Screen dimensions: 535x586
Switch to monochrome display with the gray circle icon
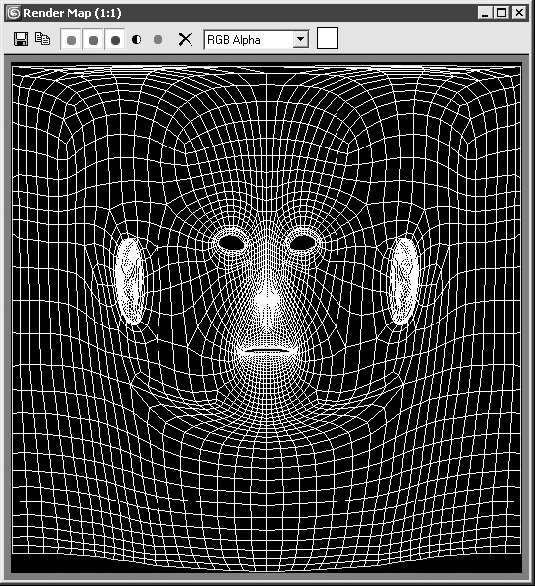[x=158, y=39]
